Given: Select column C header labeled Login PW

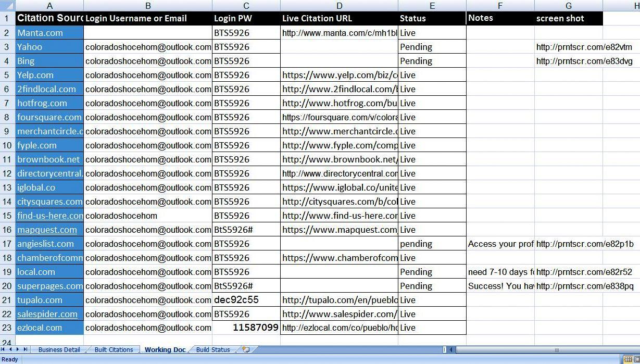Looking at the screenshot, I should pos(246,5).
